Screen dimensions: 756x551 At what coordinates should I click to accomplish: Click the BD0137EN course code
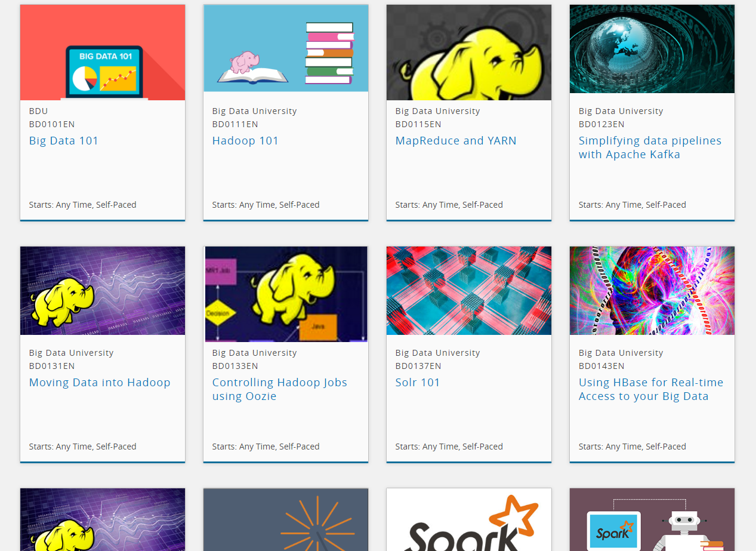[x=418, y=366]
